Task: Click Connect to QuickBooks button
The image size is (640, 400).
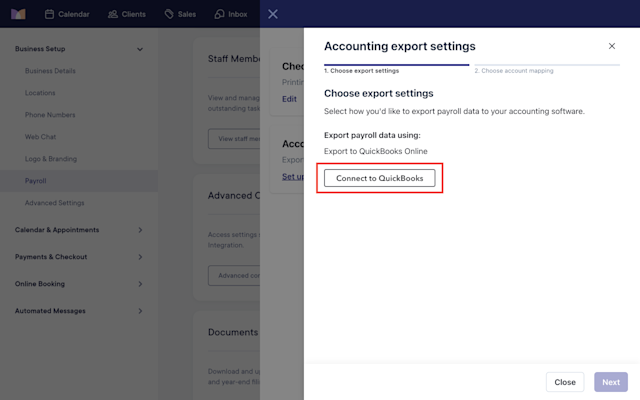Action: 380,178
